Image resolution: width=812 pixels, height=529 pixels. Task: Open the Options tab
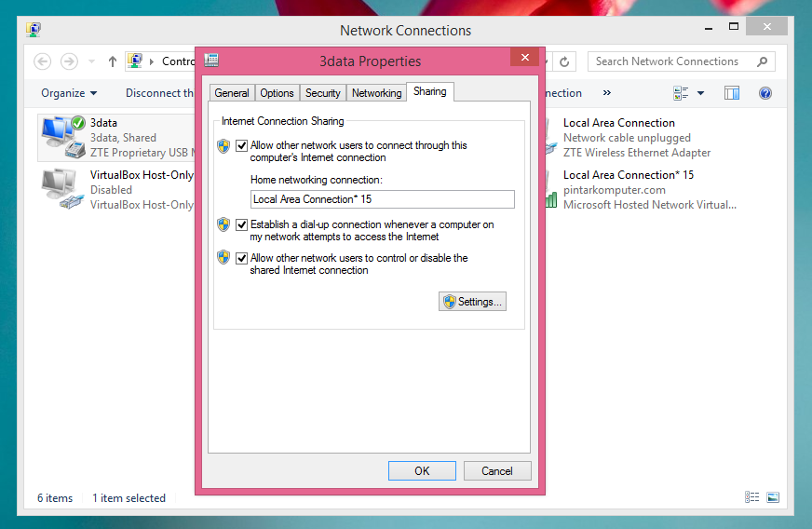(x=277, y=93)
